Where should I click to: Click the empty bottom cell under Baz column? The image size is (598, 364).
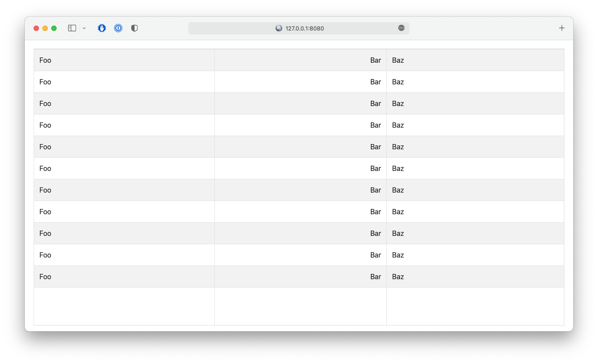(x=475, y=306)
